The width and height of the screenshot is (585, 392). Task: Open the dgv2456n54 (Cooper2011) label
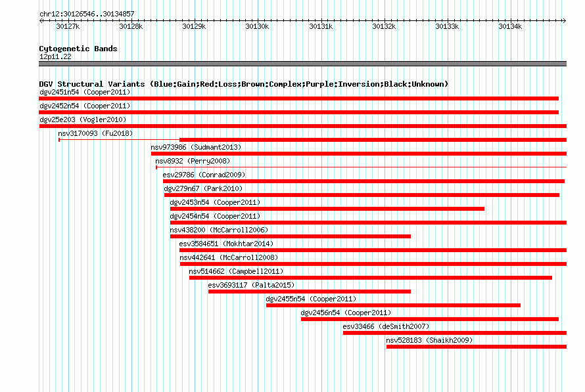tap(346, 313)
